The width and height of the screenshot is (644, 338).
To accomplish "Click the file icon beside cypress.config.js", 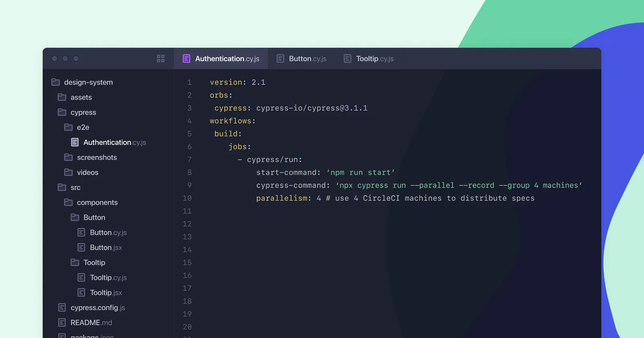I will coord(62,308).
